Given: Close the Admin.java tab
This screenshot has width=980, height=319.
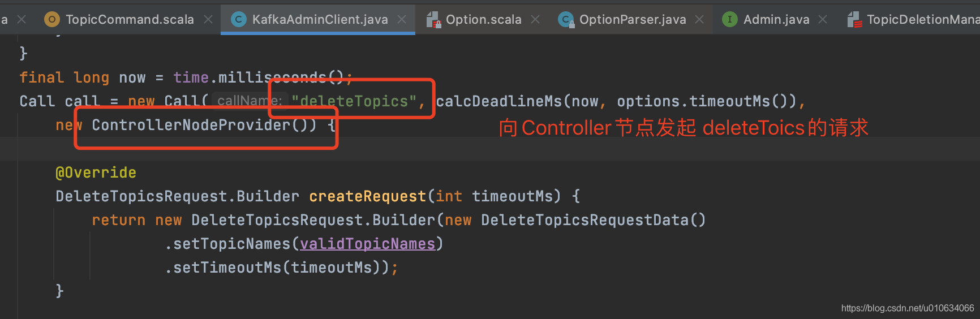Looking at the screenshot, I should pos(823,19).
